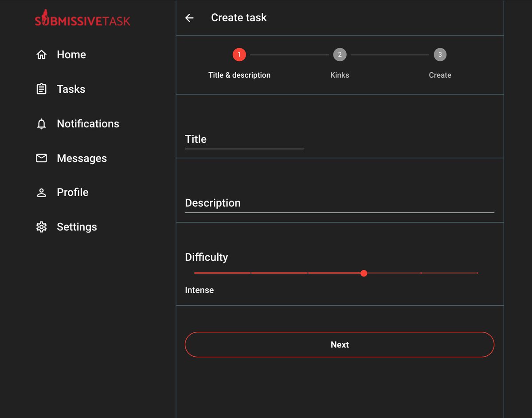The image size is (532, 418).
Task: Open Profile via the person icon
Action: (41, 192)
